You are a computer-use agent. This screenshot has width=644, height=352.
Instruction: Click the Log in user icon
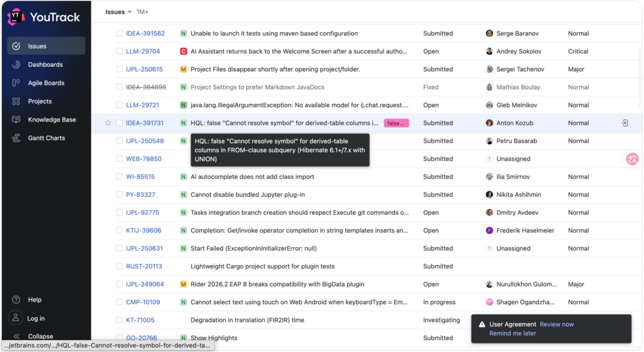tap(16, 318)
